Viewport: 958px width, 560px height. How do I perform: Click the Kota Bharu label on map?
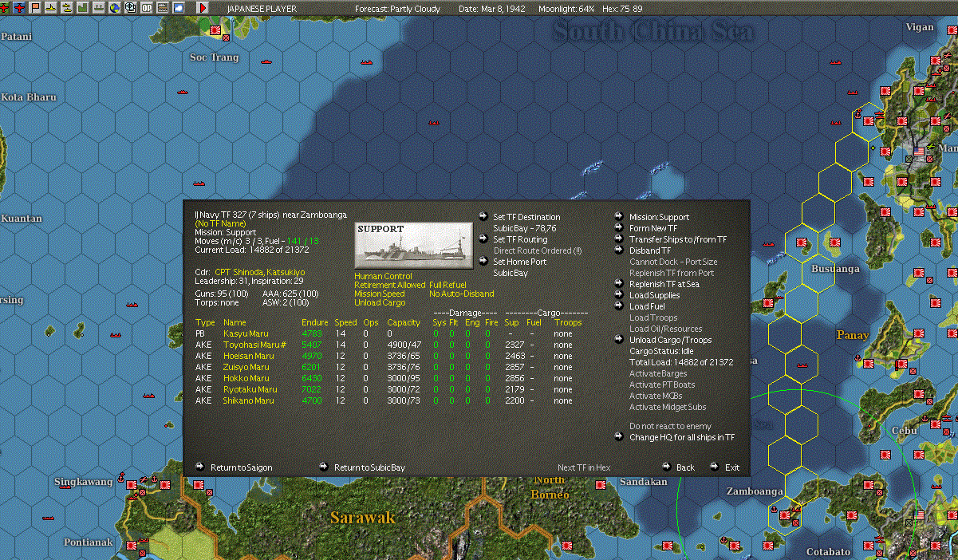(x=29, y=97)
